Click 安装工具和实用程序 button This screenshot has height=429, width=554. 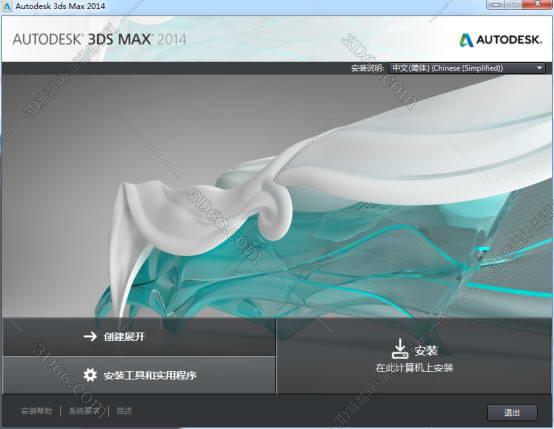(139, 375)
